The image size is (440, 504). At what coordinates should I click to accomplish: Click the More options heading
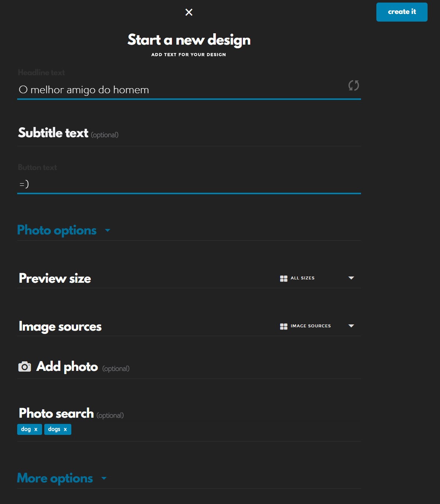[x=55, y=478]
